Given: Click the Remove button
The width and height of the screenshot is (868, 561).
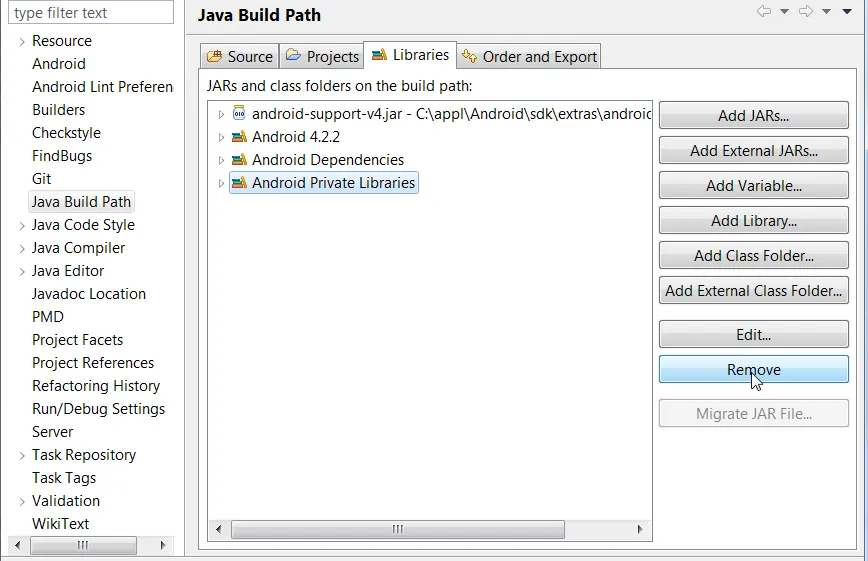Looking at the screenshot, I should point(753,369).
